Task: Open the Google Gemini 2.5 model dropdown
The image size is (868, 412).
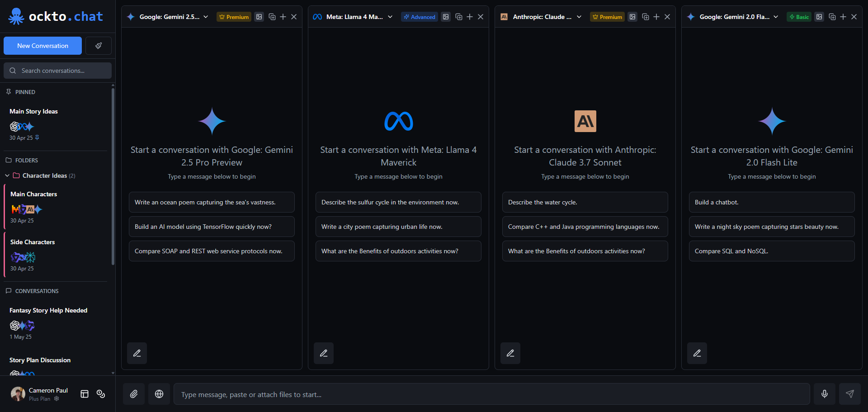Action: pos(206,17)
